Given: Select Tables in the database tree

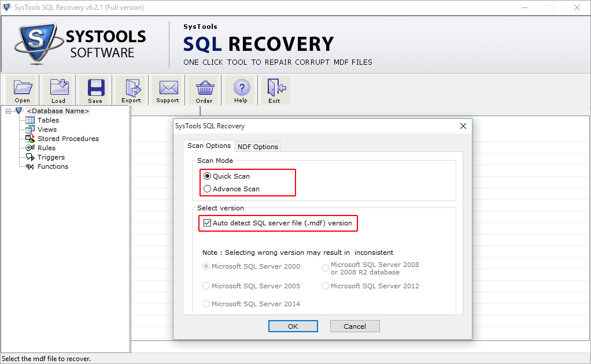Looking at the screenshot, I should [48, 120].
